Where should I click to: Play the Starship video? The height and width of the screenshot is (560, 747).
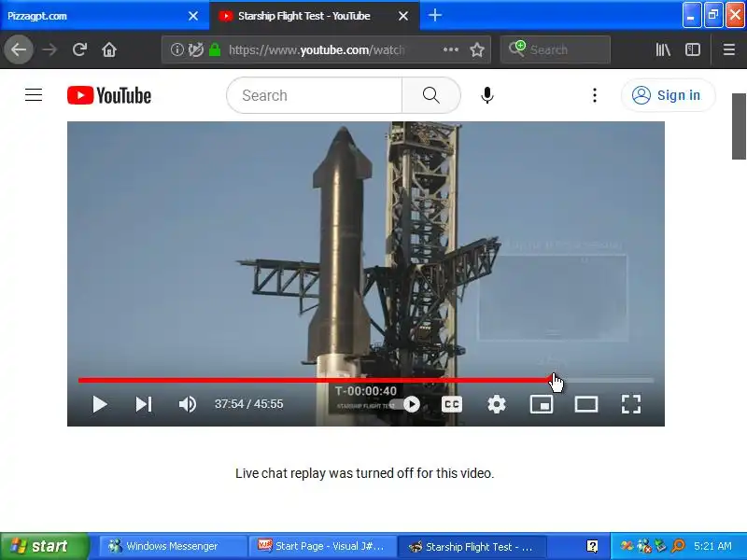(100, 404)
